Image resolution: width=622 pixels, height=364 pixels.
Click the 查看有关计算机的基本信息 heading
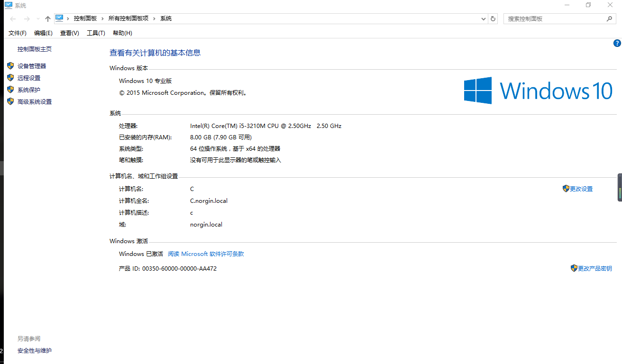(155, 53)
